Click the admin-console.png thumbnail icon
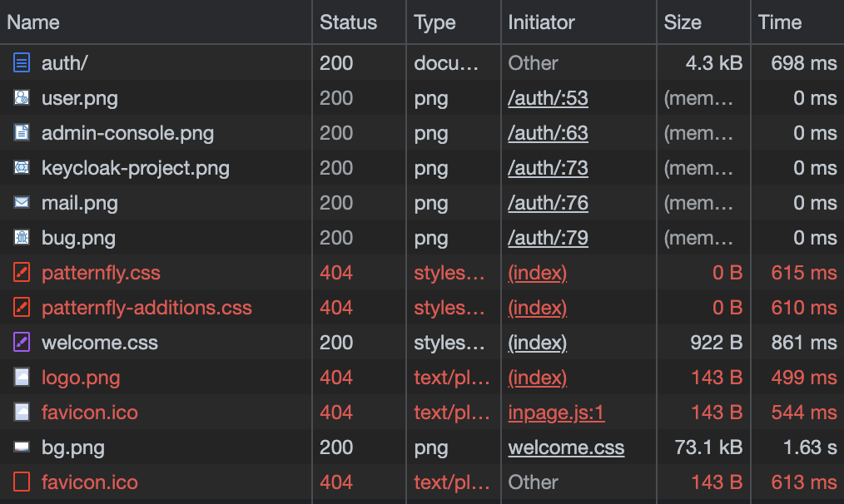844x504 pixels. click(x=22, y=133)
